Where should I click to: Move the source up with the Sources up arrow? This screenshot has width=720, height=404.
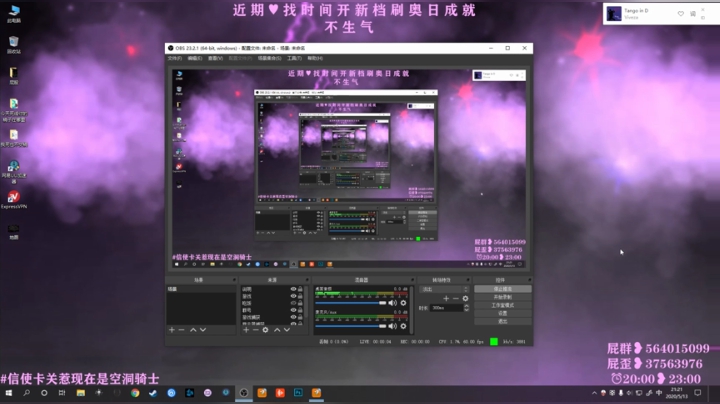click(x=277, y=330)
